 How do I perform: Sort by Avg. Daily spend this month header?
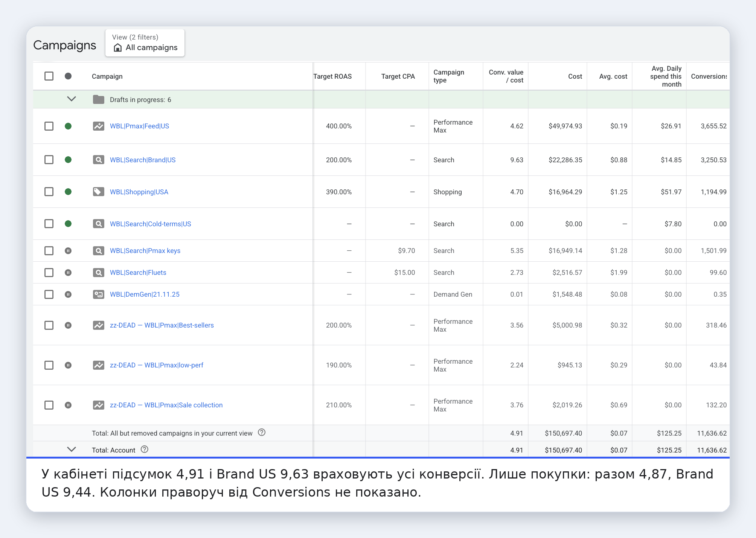tap(666, 76)
